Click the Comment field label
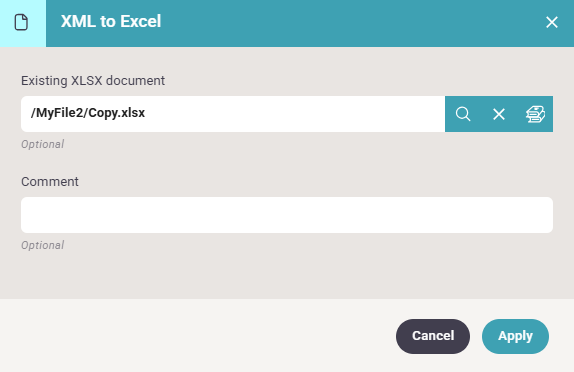Image resolution: width=574 pixels, height=372 pixels. pyautogui.click(x=50, y=182)
